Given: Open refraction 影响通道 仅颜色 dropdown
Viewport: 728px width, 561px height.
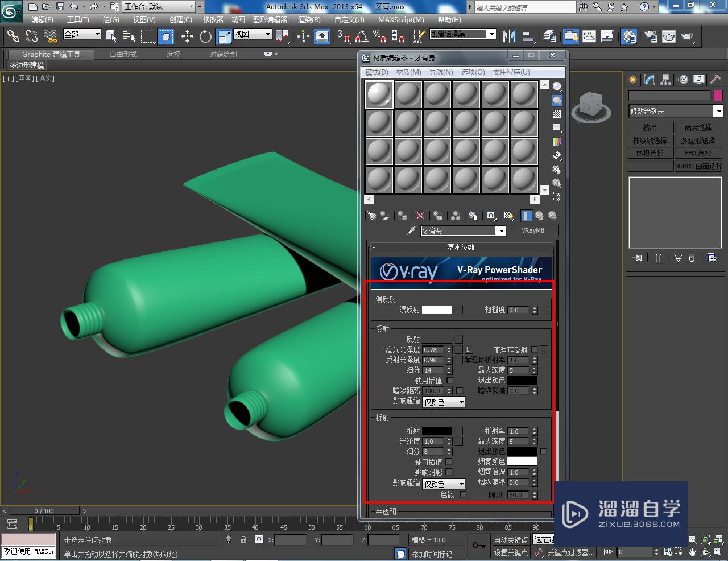Looking at the screenshot, I should pos(444,484).
